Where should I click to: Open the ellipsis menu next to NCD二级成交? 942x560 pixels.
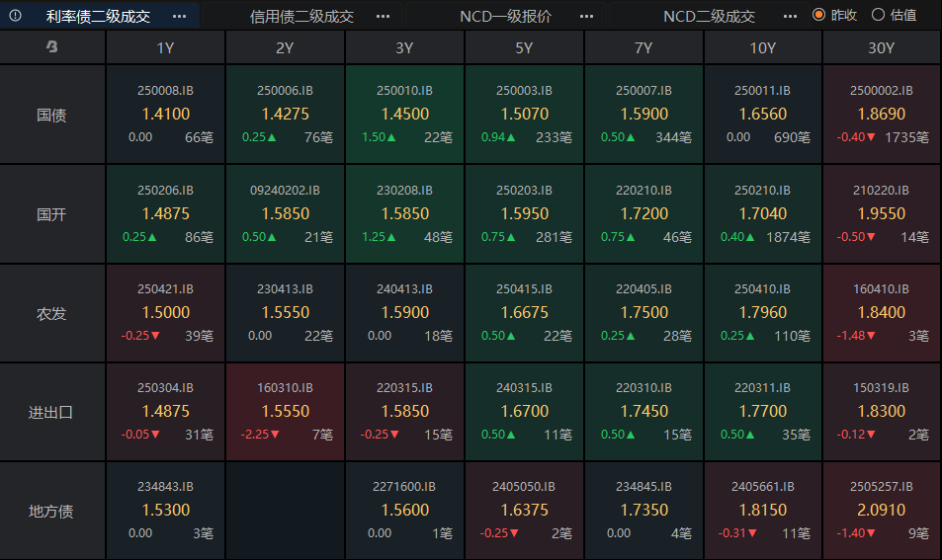click(x=789, y=16)
